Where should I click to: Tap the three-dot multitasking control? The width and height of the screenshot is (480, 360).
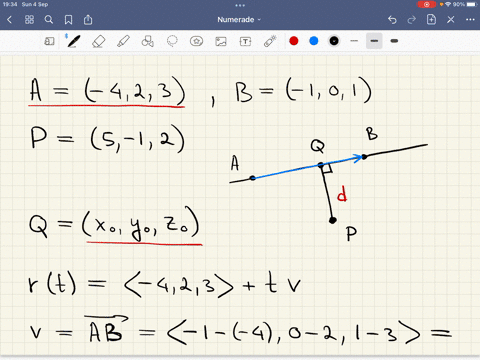point(240,5)
